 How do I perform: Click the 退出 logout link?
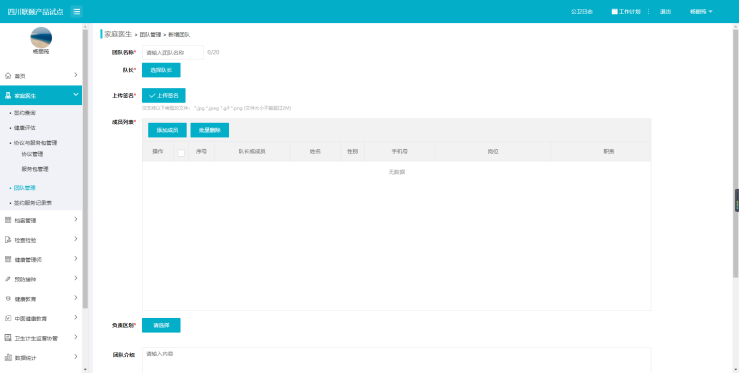(x=665, y=11)
